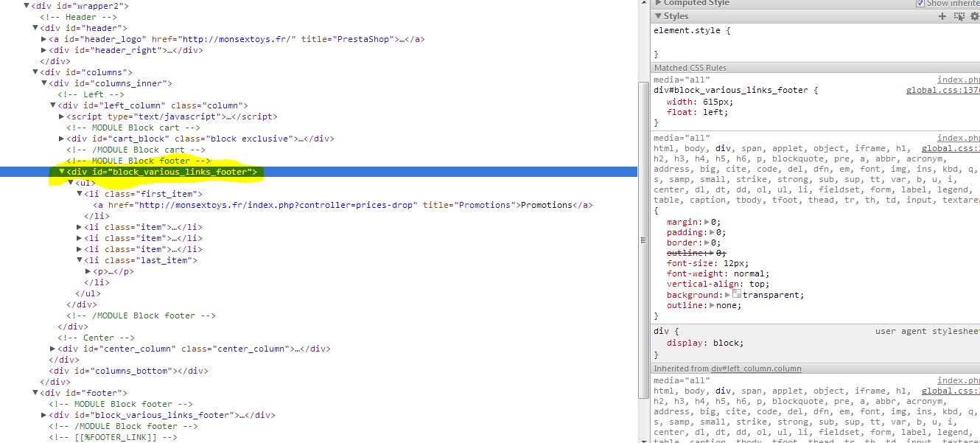Expand the Computed Style section

click(x=658, y=3)
